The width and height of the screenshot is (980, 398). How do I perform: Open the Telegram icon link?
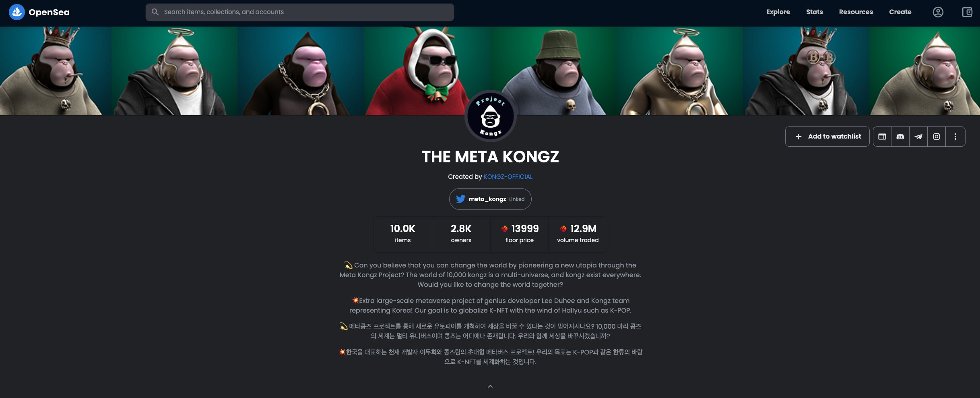tap(918, 137)
